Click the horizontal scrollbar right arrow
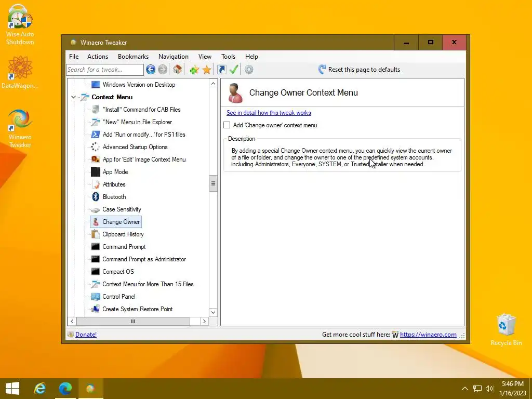This screenshot has width=532, height=399. (204, 321)
